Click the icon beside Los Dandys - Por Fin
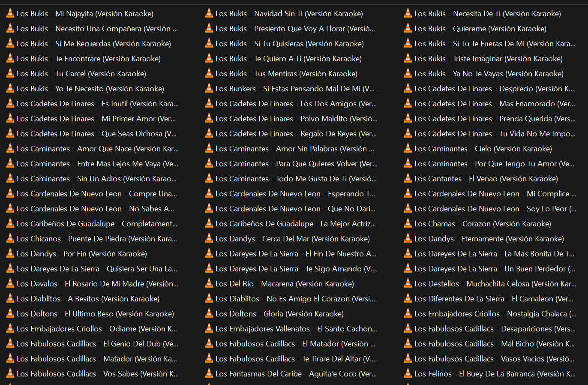Screen dimensions: 588x385 tap(10, 254)
